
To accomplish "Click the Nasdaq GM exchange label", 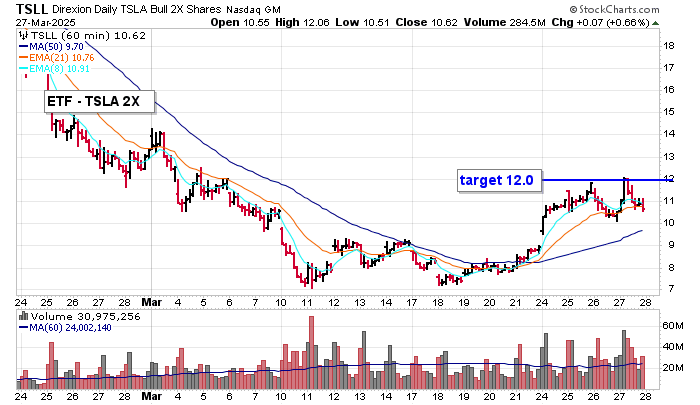I will click(253, 9).
